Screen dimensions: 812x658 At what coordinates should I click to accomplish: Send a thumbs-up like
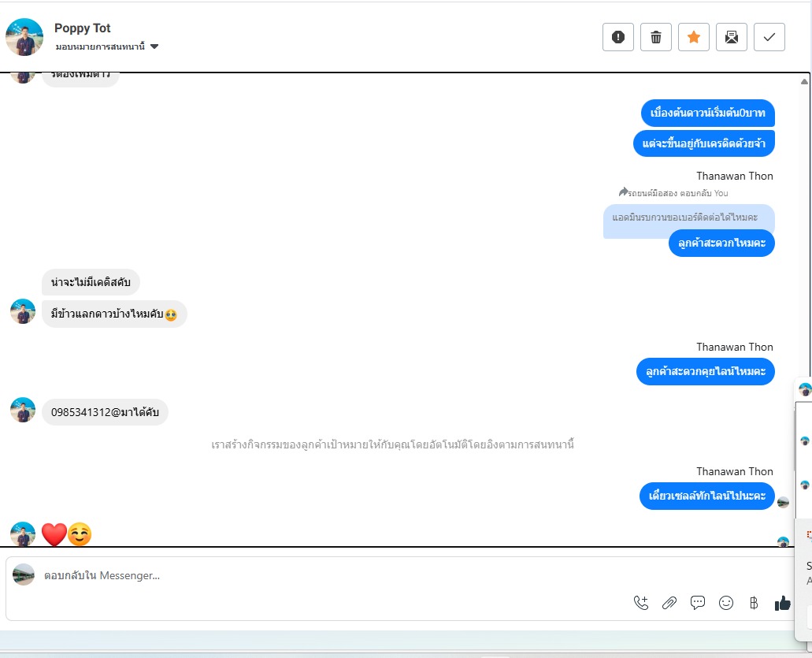(783, 603)
